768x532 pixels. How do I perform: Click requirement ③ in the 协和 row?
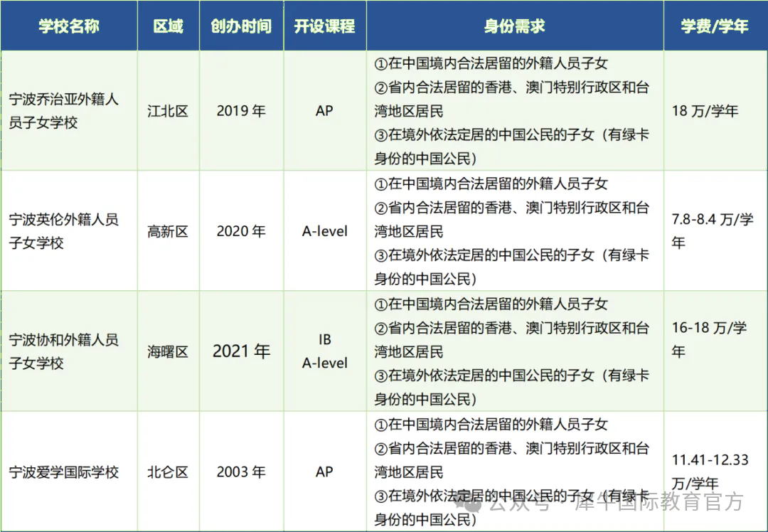512,388
